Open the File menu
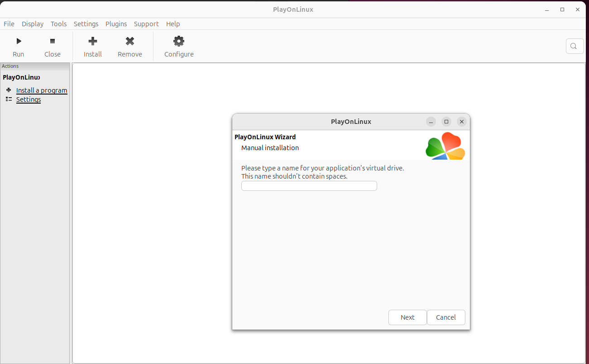This screenshot has height=364, width=589. point(9,24)
